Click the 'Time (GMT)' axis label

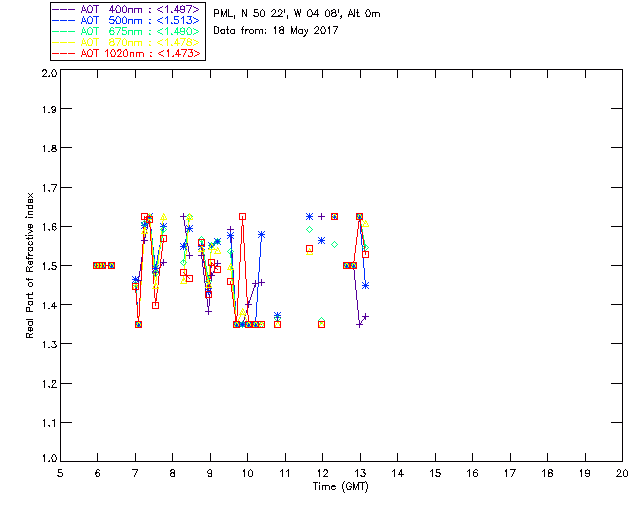[x=341, y=487]
